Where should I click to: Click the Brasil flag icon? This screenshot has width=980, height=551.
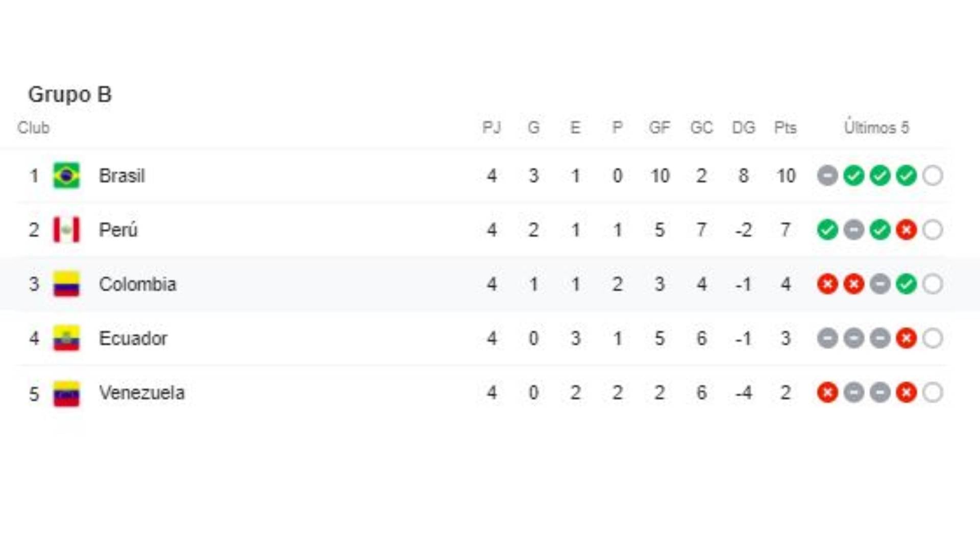67,176
